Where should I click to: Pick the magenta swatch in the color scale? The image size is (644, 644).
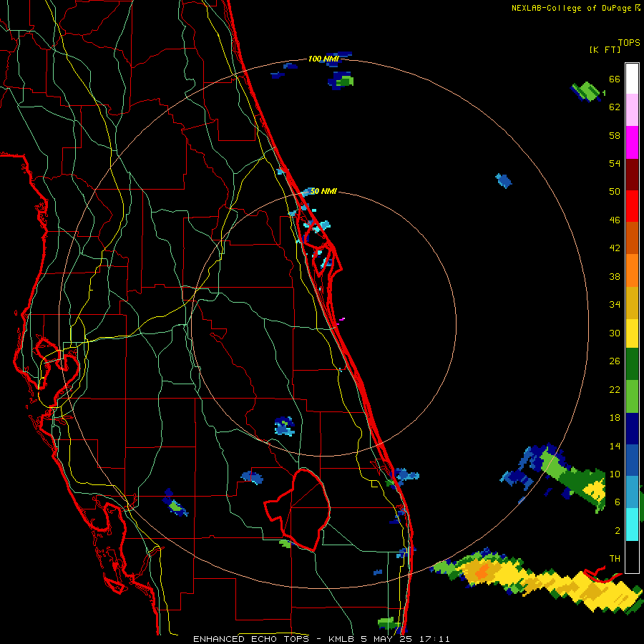pyautogui.click(x=632, y=142)
